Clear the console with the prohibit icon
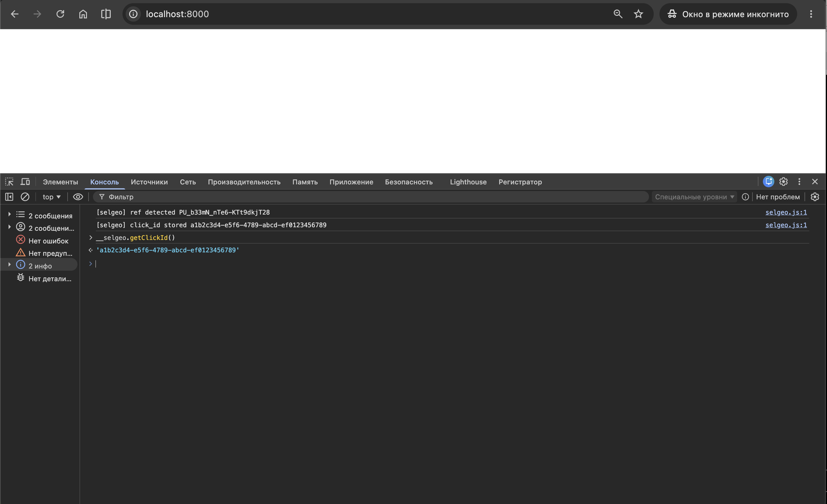 (25, 197)
